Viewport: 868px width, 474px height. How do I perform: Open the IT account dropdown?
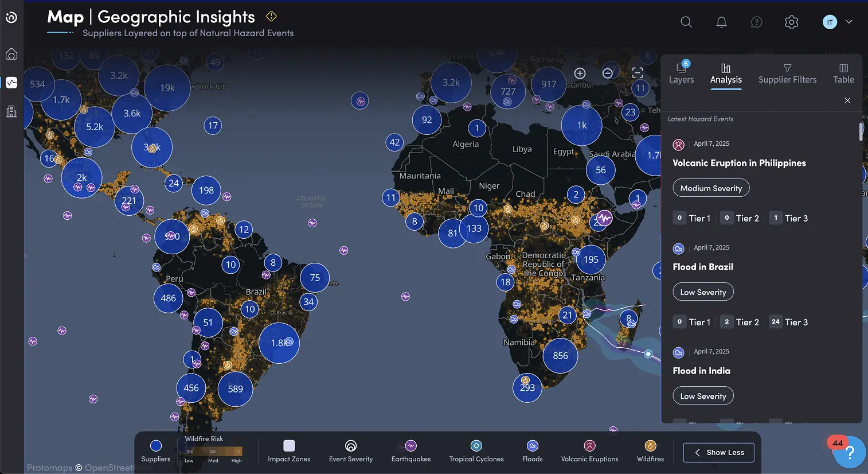pyautogui.click(x=836, y=22)
